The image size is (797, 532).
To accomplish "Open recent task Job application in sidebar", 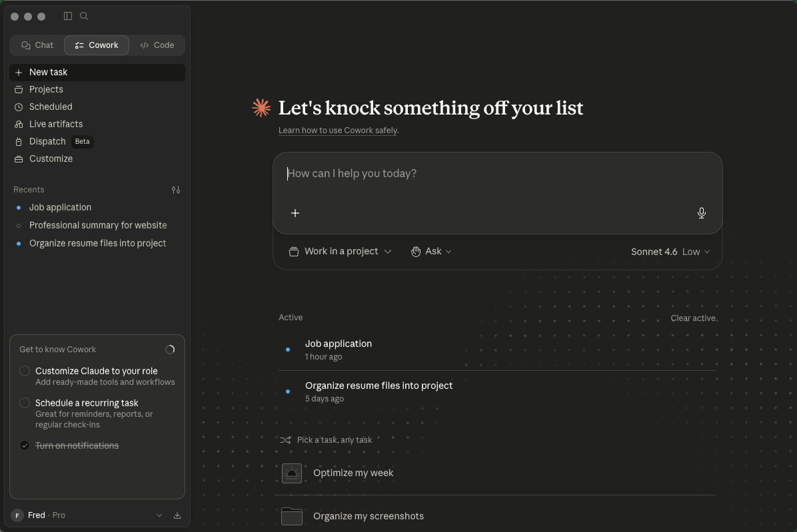I will (x=97, y=207).
